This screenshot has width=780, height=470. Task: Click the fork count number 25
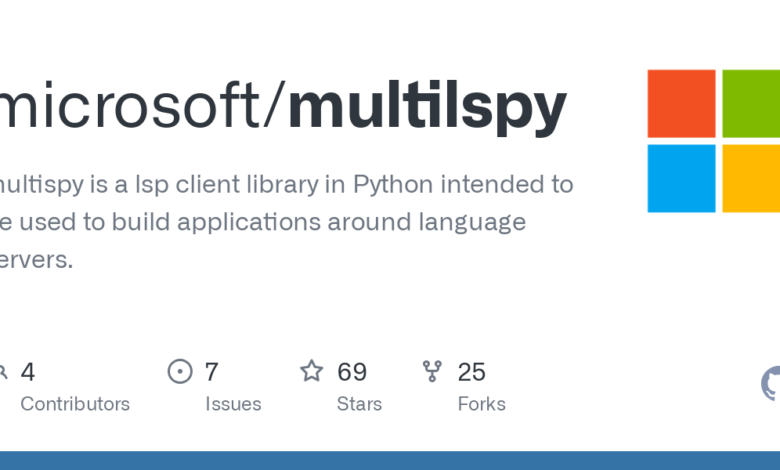471,372
